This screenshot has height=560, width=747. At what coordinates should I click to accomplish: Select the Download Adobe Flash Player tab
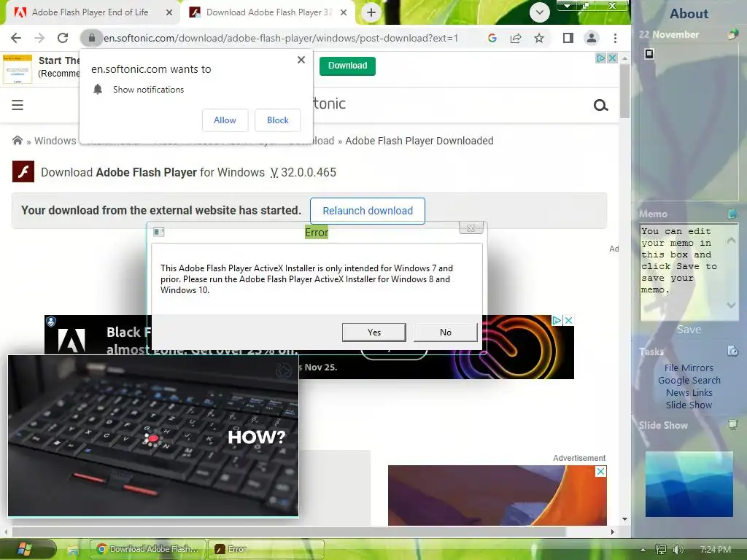point(269,12)
